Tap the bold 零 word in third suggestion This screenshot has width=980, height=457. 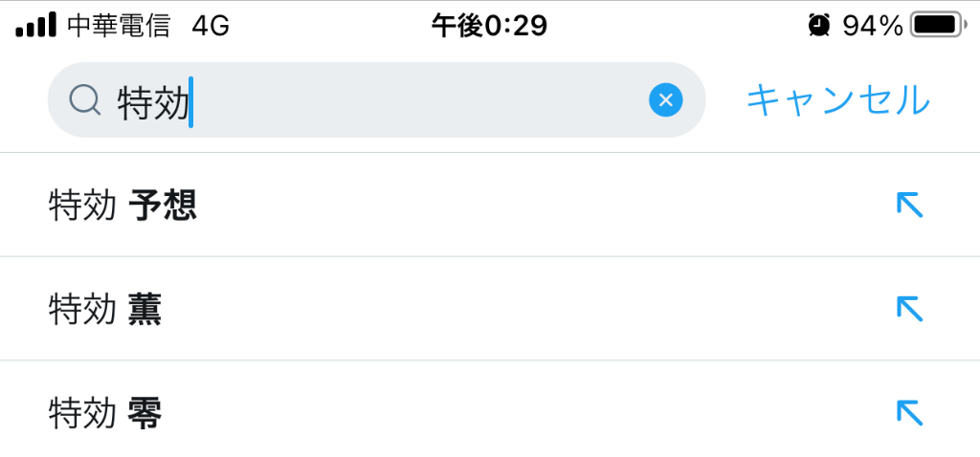145,413
